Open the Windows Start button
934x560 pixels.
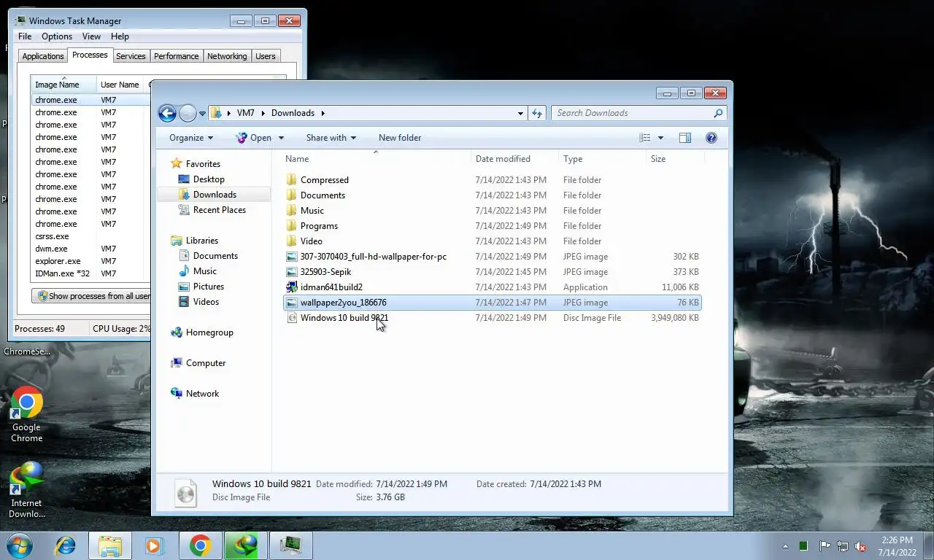pyautogui.click(x=19, y=545)
